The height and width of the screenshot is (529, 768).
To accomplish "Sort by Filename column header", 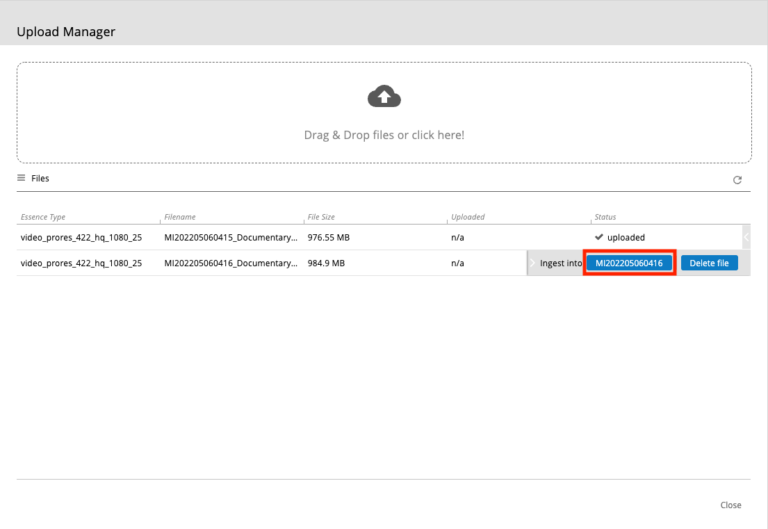I will (180, 217).
